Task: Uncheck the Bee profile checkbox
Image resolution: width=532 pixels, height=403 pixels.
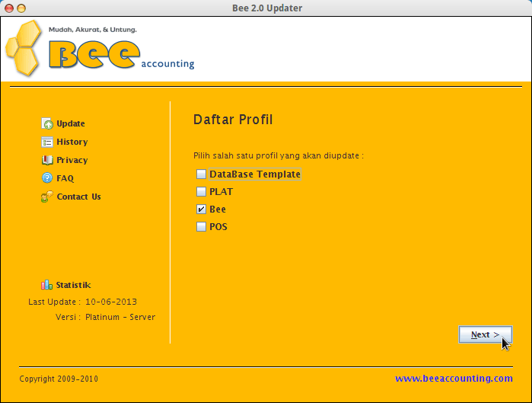Action: [201, 209]
